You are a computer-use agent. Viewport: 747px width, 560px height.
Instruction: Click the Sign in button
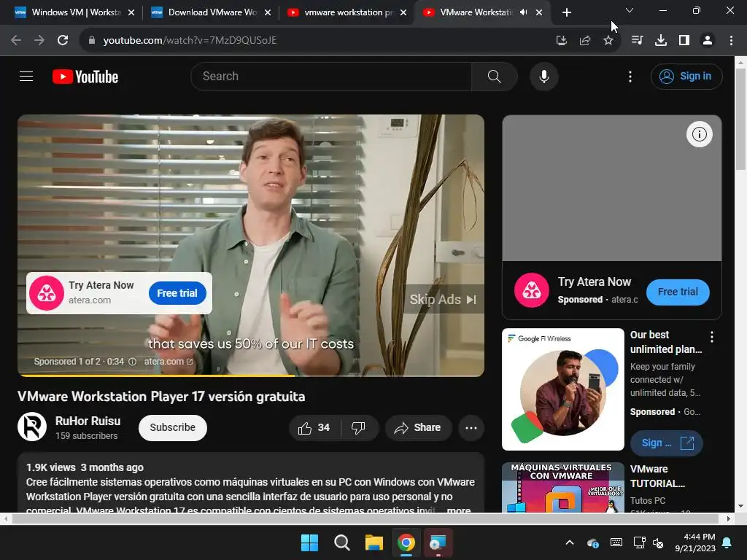686,76
